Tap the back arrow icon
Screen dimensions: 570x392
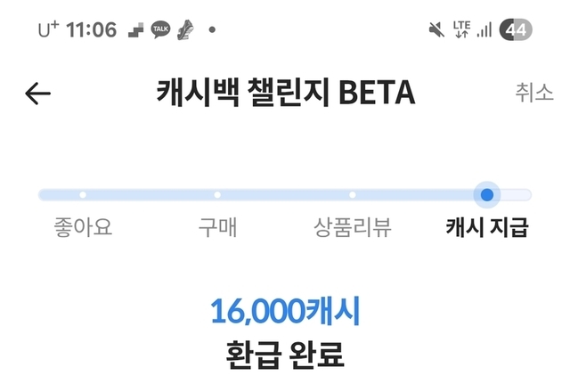tap(38, 94)
